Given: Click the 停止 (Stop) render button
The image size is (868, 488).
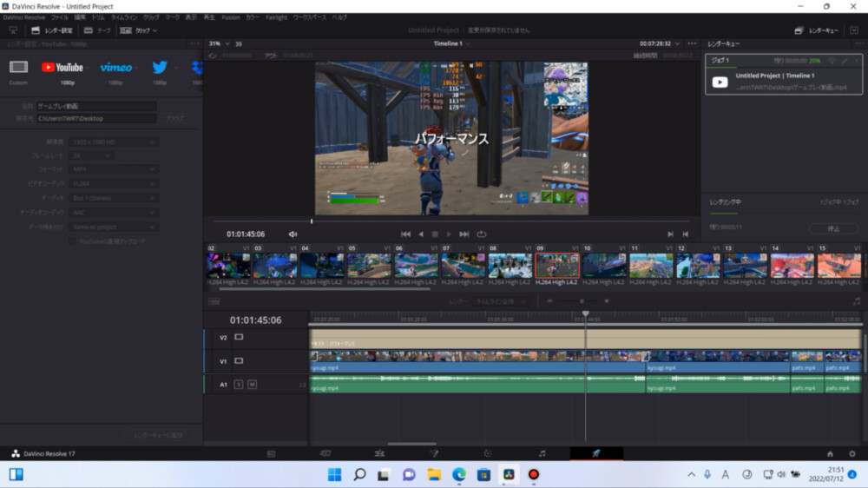Looking at the screenshot, I should tap(833, 228).
